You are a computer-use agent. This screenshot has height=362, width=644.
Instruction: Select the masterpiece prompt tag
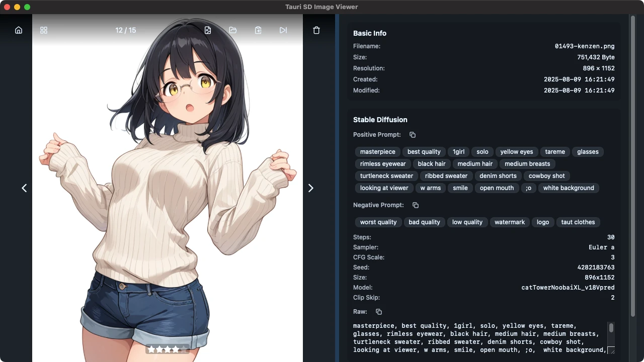pos(377,151)
